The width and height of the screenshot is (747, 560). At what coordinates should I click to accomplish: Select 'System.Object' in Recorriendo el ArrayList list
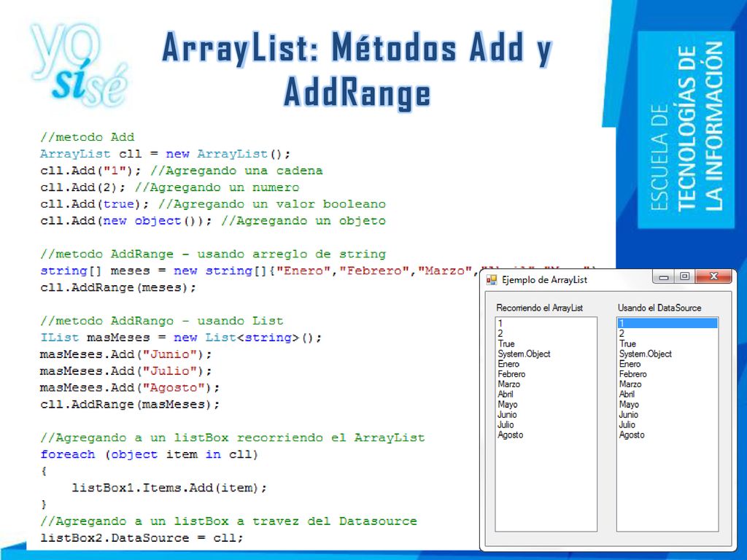(x=524, y=354)
